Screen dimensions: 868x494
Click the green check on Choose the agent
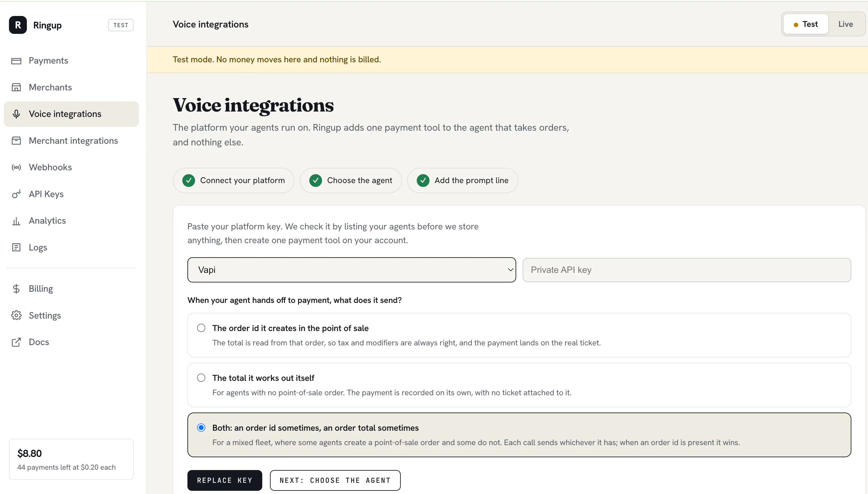[315, 181]
